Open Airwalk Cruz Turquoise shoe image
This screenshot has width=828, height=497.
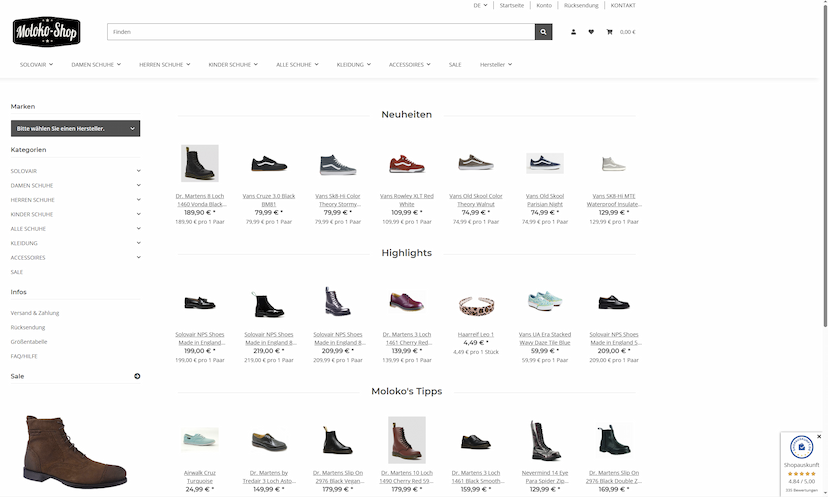tap(200, 439)
